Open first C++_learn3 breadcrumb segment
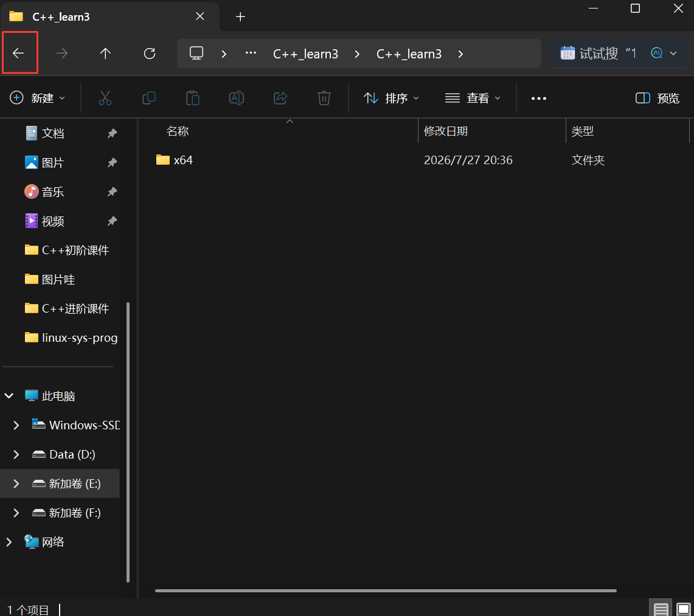The image size is (694, 616). pos(305,54)
